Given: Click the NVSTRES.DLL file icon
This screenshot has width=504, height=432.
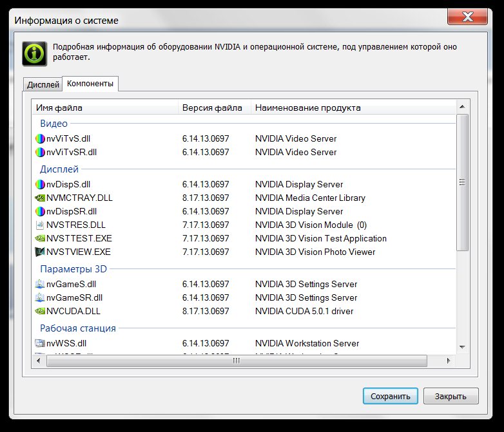Looking at the screenshot, I should pyautogui.click(x=40, y=225).
